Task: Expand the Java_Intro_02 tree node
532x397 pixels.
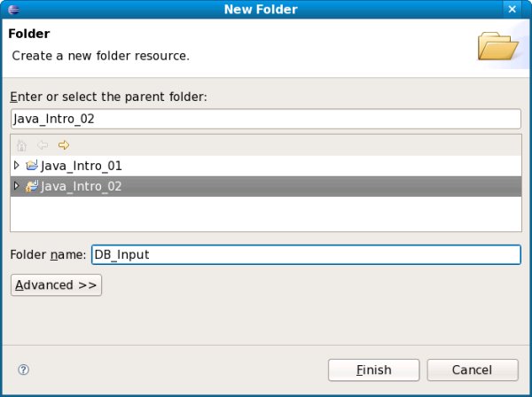Action: [x=16, y=186]
